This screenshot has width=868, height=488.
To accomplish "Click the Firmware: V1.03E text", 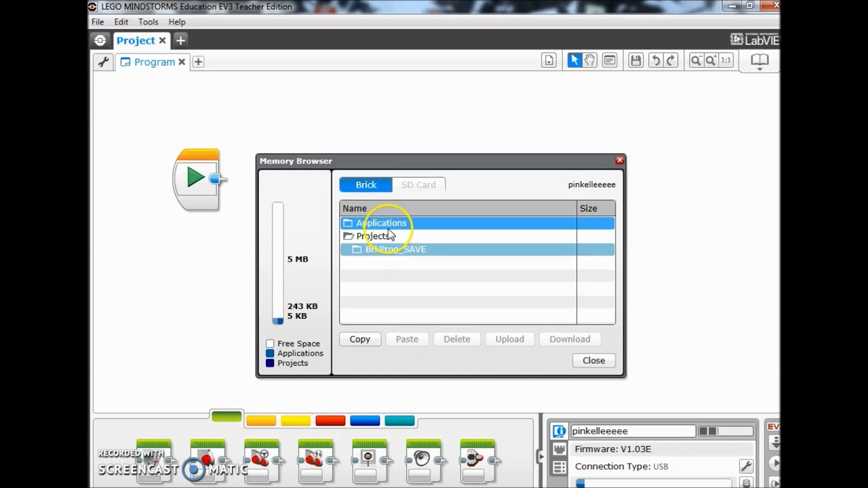I will (x=613, y=449).
